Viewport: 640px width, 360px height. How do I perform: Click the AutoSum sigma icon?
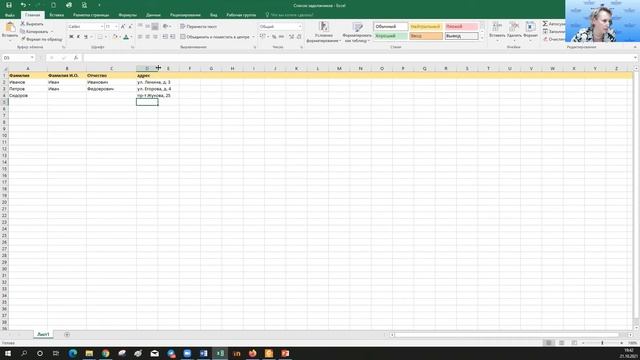(545, 24)
